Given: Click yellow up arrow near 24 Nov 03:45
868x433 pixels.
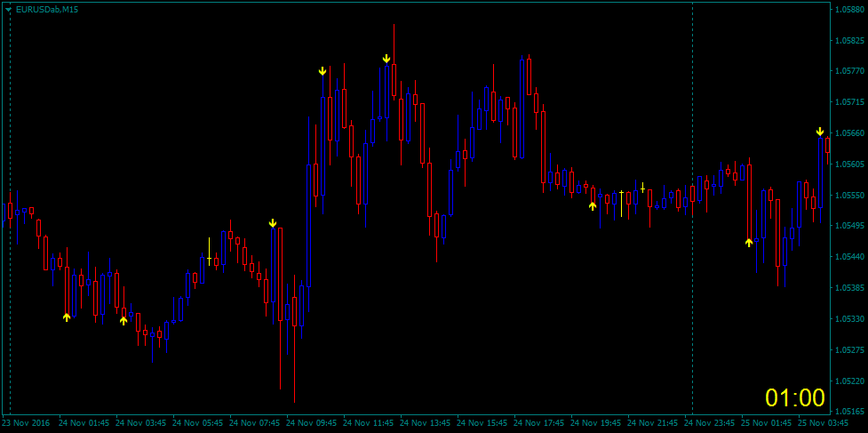Looking at the screenshot, I should [x=123, y=321].
